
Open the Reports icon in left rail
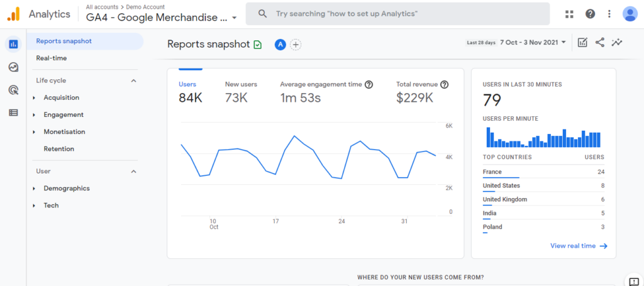[x=13, y=44]
